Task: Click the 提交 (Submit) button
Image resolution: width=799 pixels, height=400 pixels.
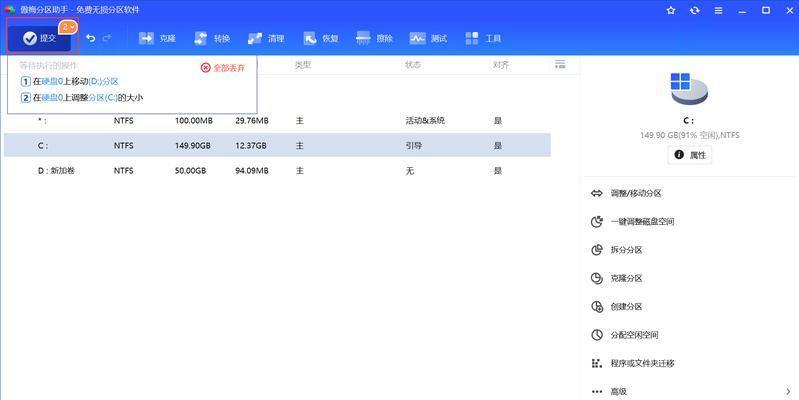Action: [39, 38]
